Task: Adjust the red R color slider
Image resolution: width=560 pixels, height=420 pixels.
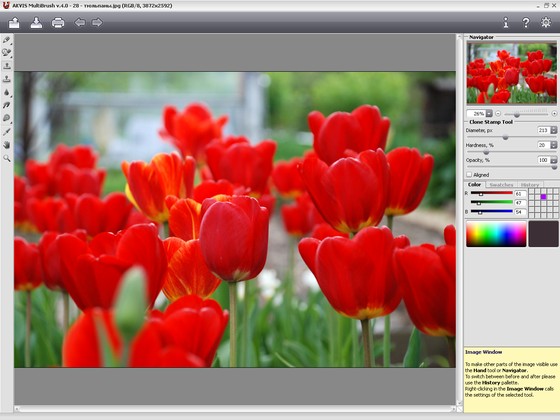Action: pyautogui.click(x=492, y=193)
